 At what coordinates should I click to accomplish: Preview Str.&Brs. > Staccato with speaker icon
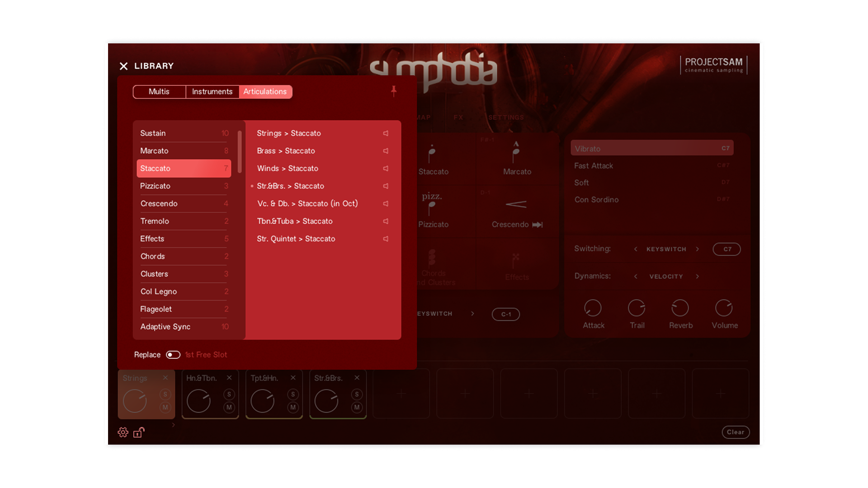[386, 186]
